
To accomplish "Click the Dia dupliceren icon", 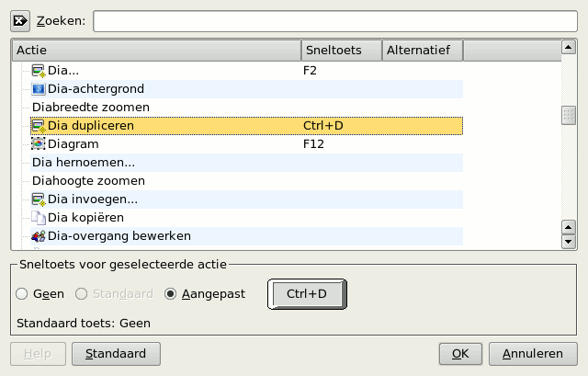I will pyautogui.click(x=39, y=126).
